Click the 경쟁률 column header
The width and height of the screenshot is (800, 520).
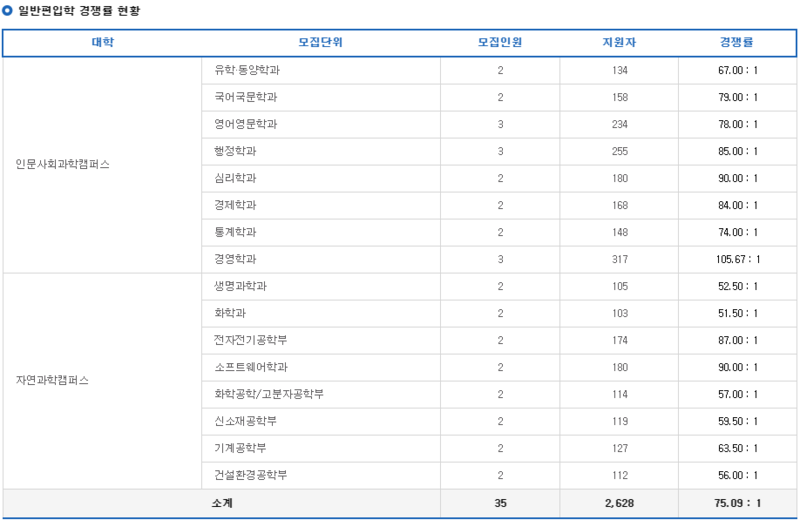736,42
